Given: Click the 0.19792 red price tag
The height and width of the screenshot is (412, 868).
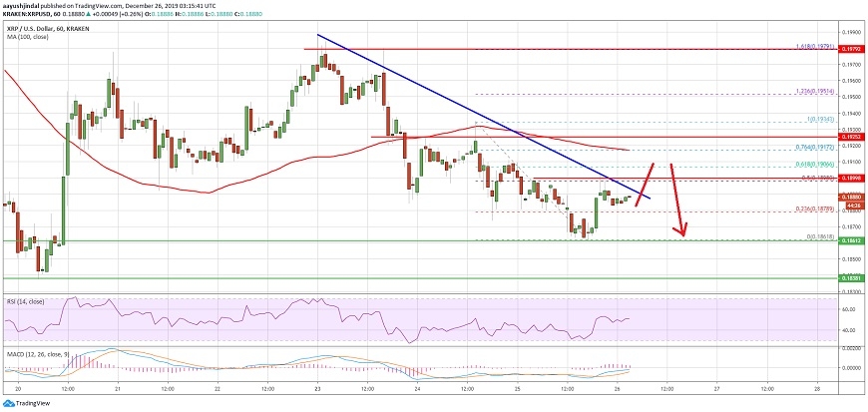Looking at the screenshot, I should (851, 49).
